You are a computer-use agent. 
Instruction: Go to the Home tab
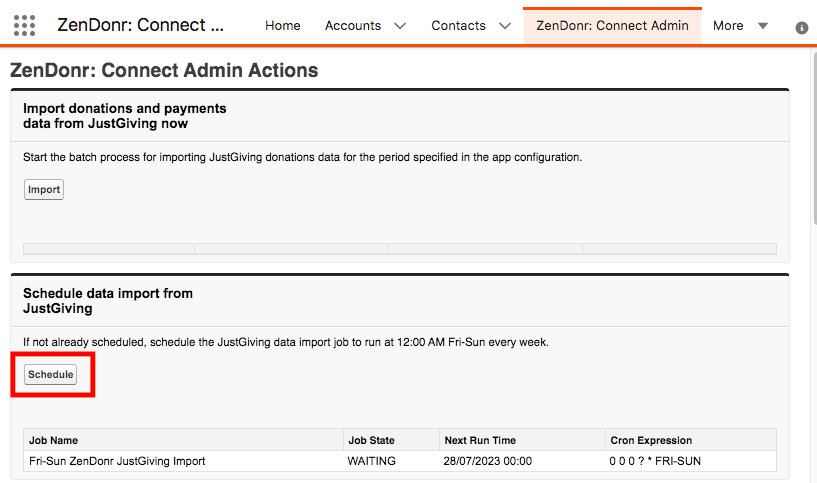[x=282, y=26]
